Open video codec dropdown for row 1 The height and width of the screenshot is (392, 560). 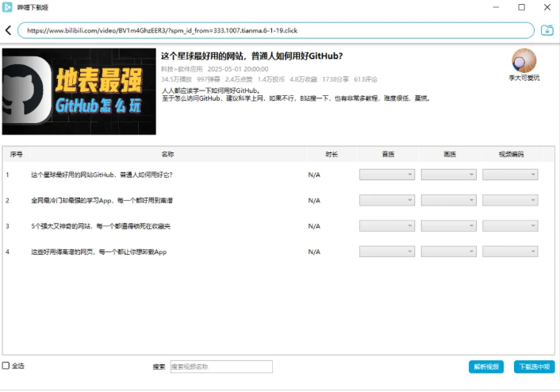pyautogui.click(x=510, y=175)
